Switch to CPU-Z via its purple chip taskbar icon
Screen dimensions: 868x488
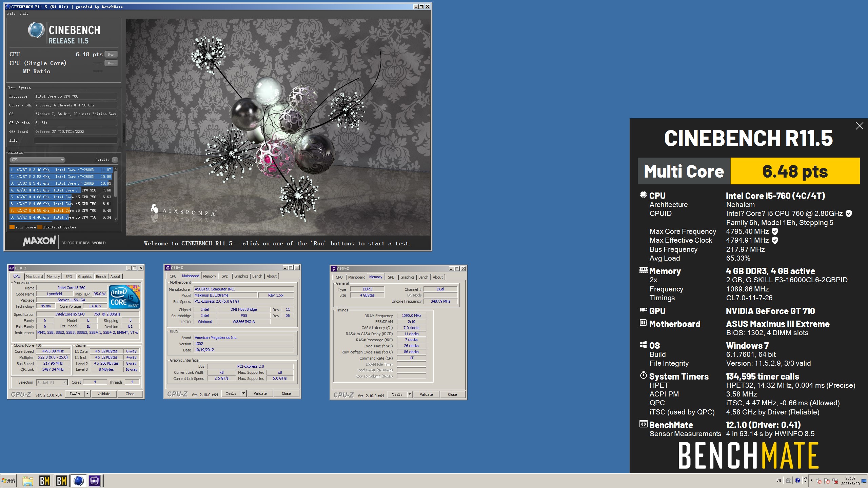click(x=94, y=481)
